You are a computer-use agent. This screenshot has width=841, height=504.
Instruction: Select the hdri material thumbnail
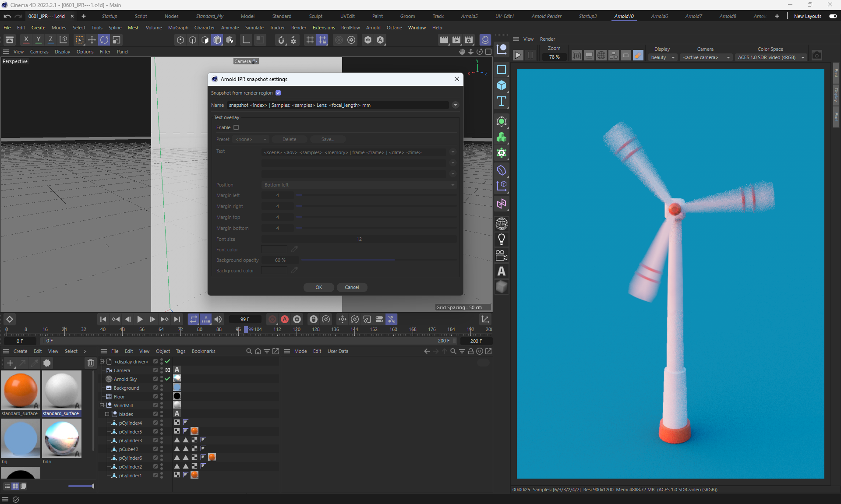[x=62, y=439]
